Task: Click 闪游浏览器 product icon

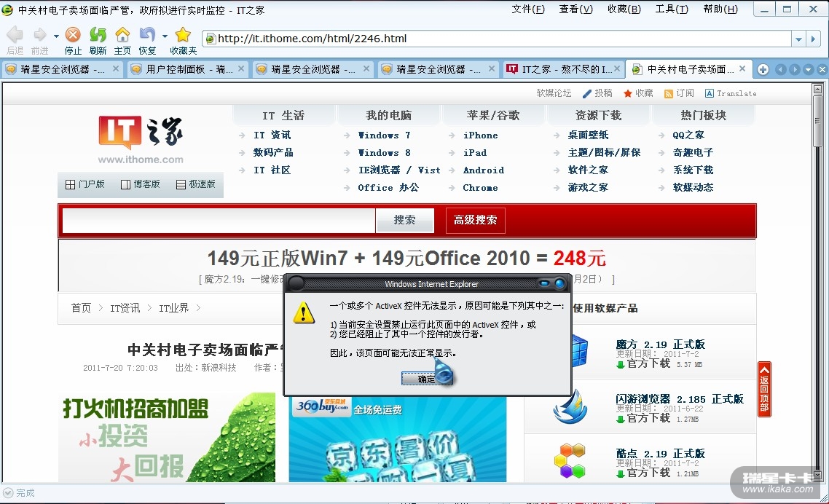Action: click(x=570, y=406)
